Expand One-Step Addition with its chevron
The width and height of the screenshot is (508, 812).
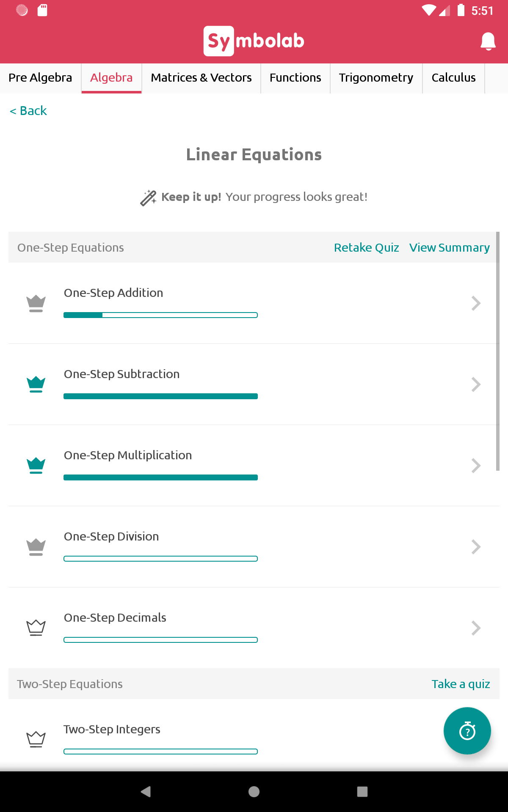click(x=476, y=303)
